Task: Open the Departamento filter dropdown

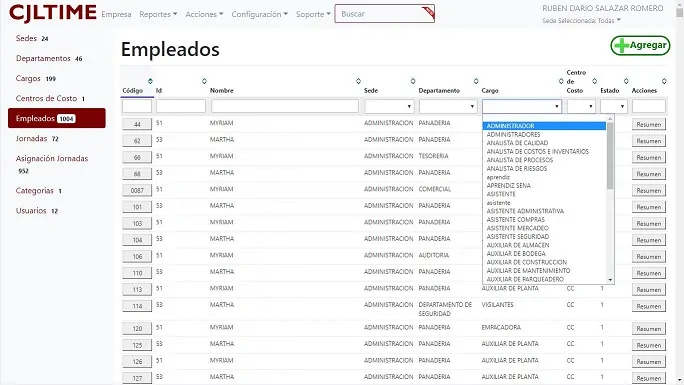Action: 448,106
